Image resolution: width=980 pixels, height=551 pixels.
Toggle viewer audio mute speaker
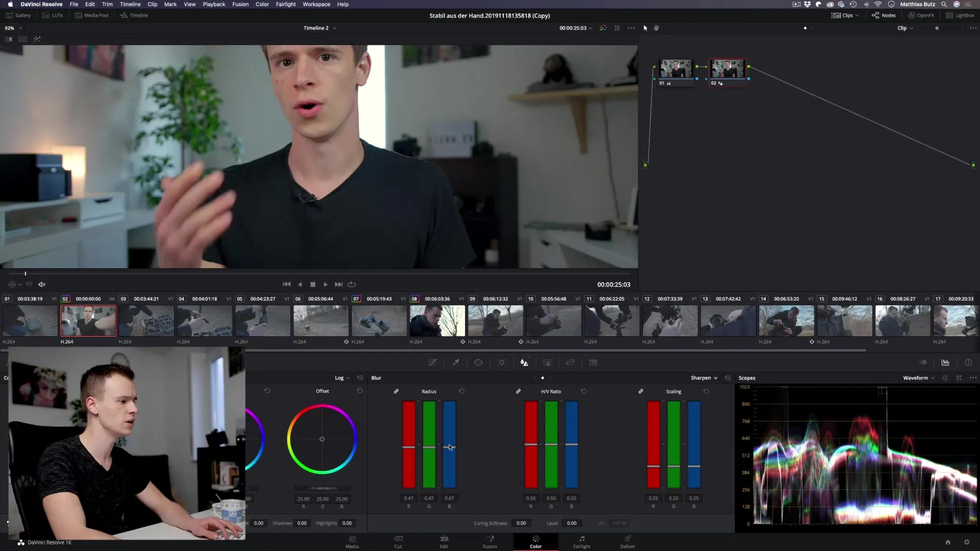(x=42, y=285)
